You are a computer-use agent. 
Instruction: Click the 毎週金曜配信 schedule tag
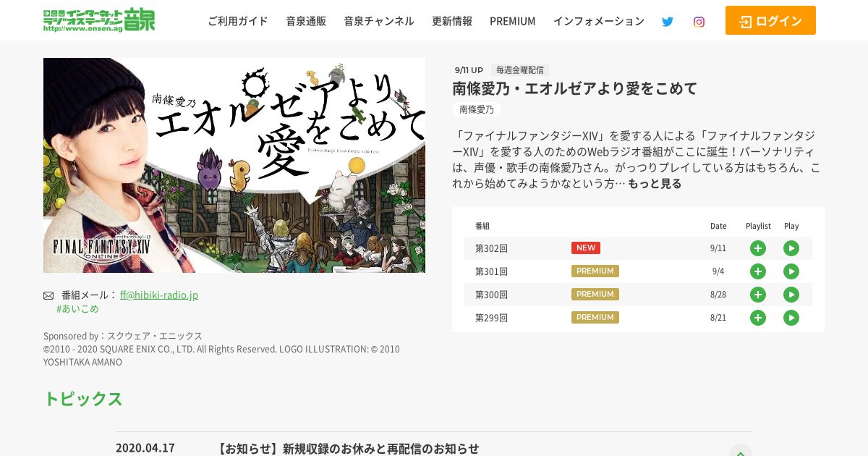(x=520, y=70)
